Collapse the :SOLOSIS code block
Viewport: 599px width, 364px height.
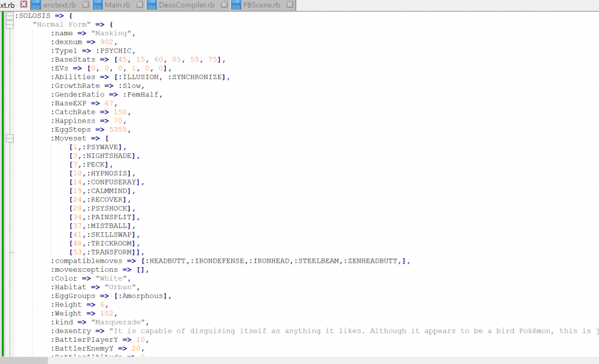tap(10, 16)
